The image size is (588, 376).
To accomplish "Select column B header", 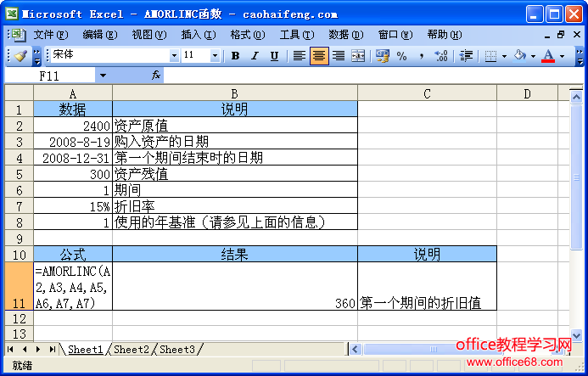I will (235, 93).
